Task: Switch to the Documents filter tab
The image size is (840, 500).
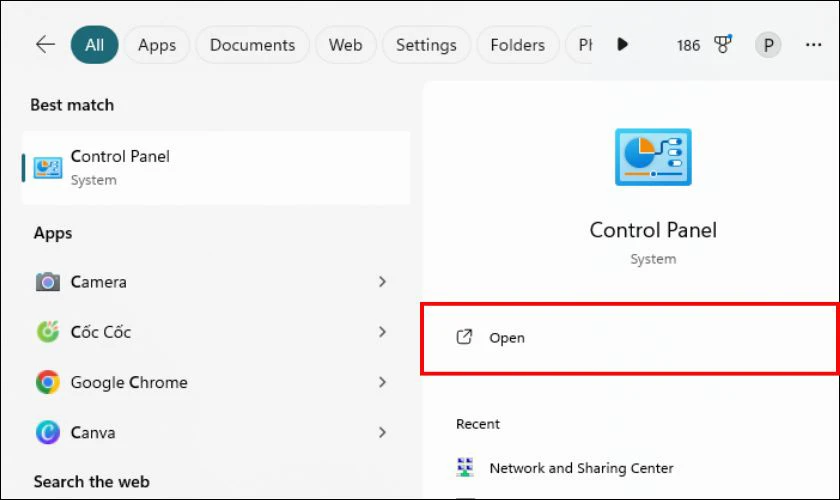Action: 252,45
